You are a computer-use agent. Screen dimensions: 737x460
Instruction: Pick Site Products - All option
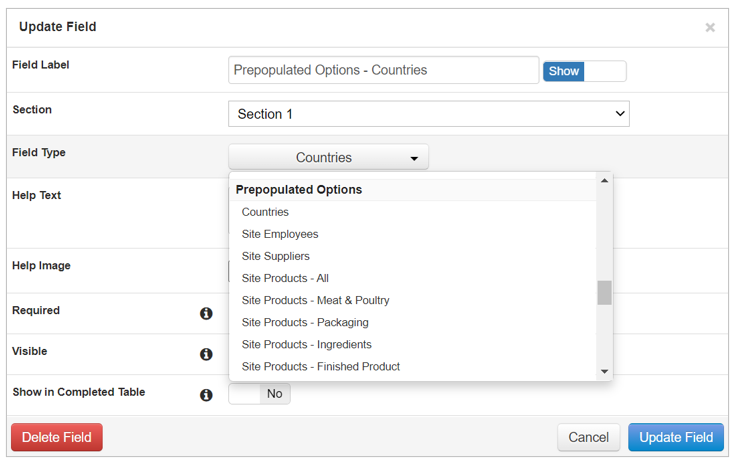(x=285, y=278)
